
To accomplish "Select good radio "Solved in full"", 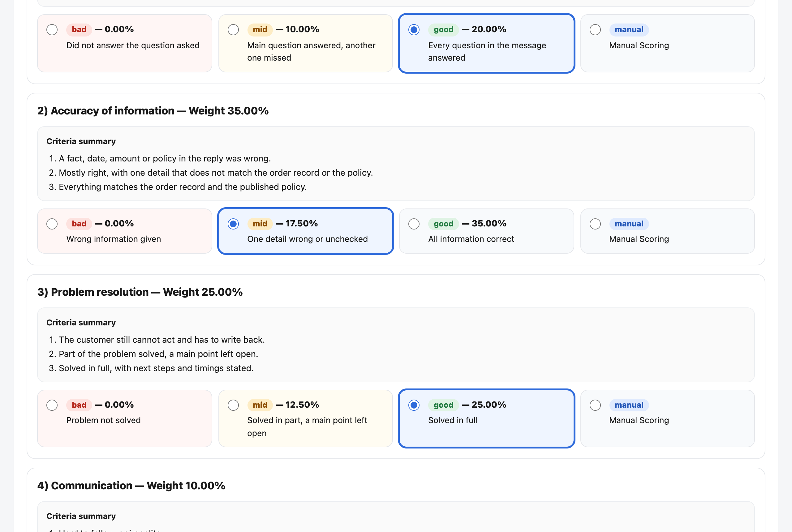I will (x=414, y=405).
